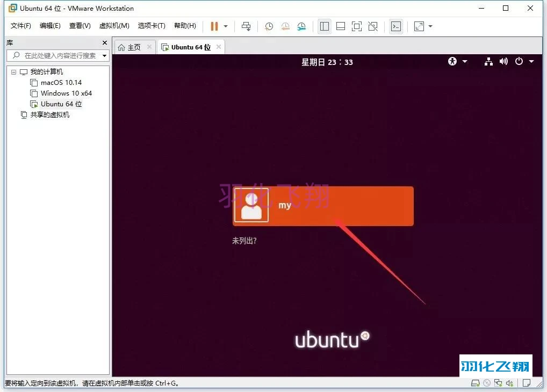Click the stretch guest display icon
Image resolution: width=547 pixels, height=392 pixels.
[419, 26]
